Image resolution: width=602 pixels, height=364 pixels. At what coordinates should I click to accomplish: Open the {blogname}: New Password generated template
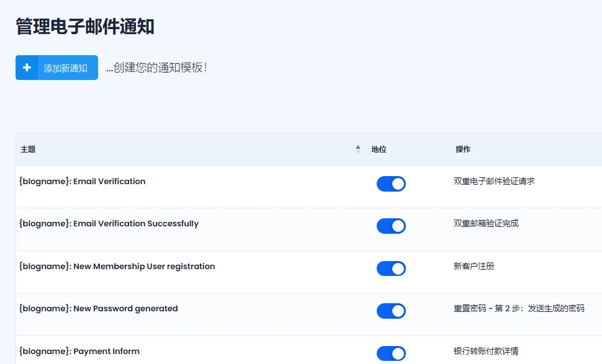[x=97, y=308]
